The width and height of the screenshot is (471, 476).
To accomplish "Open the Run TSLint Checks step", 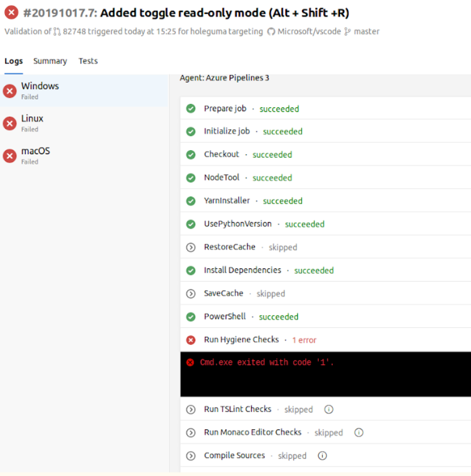I will point(325,409).
